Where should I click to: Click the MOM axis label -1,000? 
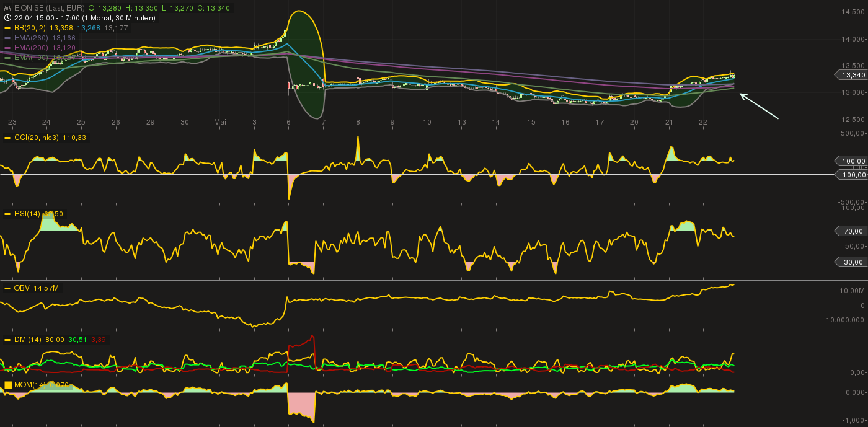pyautogui.click(x=854, y=419)
